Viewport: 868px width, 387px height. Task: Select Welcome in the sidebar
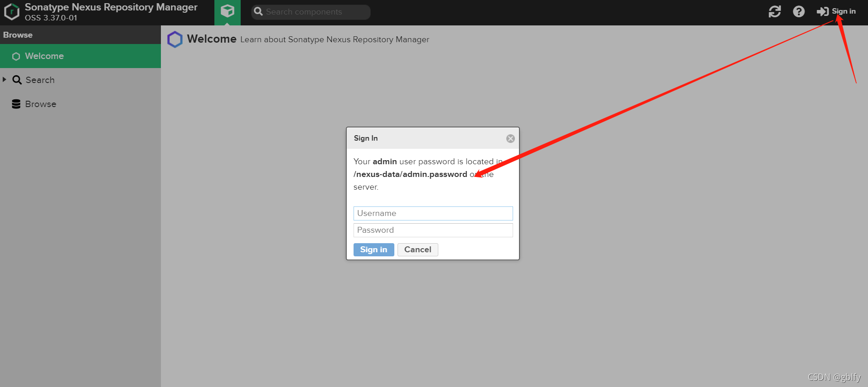80,56
